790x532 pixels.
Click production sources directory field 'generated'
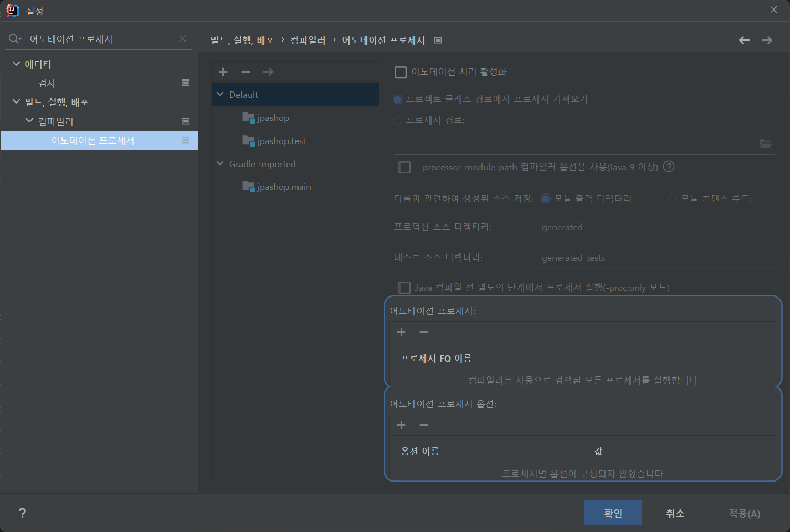click(x=656, y=227)
